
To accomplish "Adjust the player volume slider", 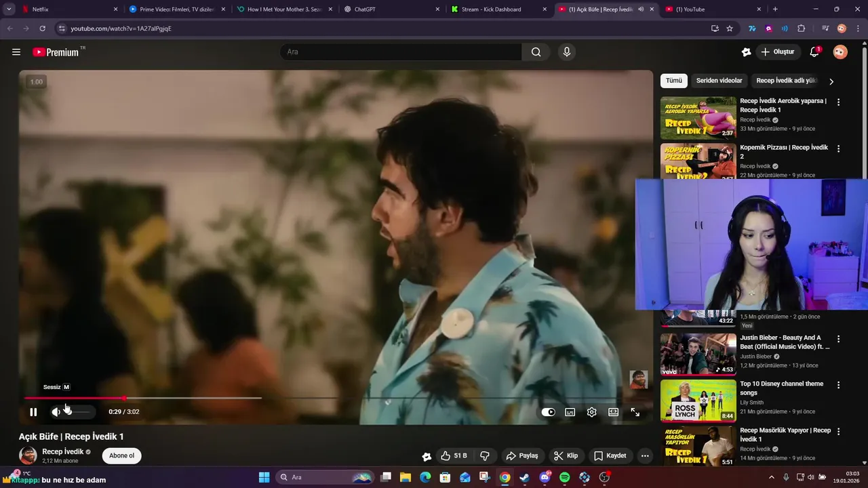I will [x=79, y=412].
